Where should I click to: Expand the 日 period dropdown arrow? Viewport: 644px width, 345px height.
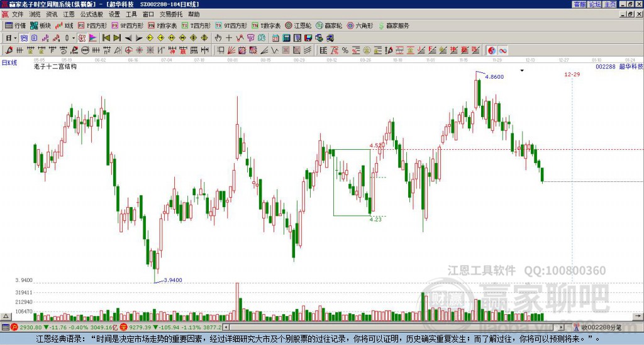pos(15,38)
